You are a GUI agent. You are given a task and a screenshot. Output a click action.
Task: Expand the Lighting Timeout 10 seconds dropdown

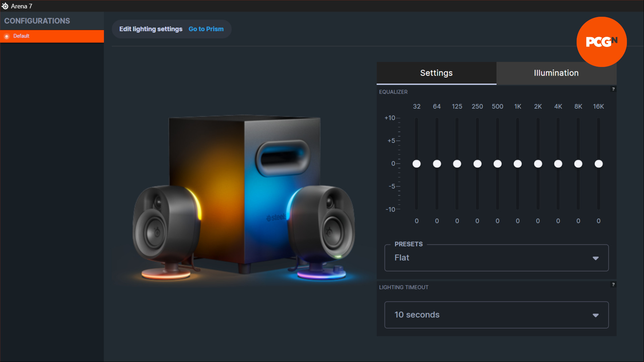click(496, 315)
